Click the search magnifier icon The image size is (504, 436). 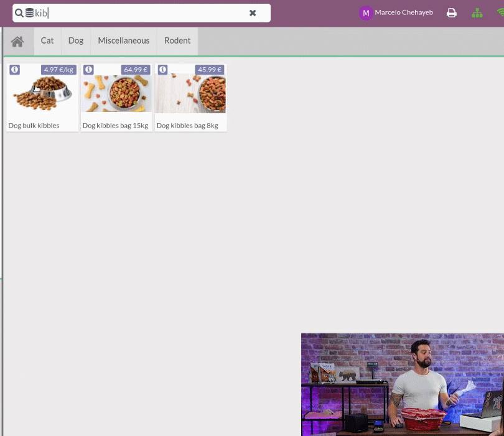(x=19, y=13)
